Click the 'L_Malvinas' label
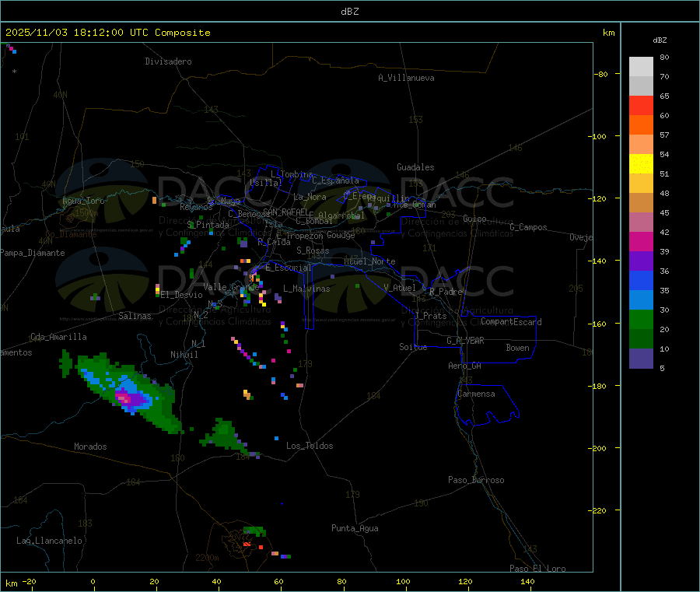 pos(306,289)
